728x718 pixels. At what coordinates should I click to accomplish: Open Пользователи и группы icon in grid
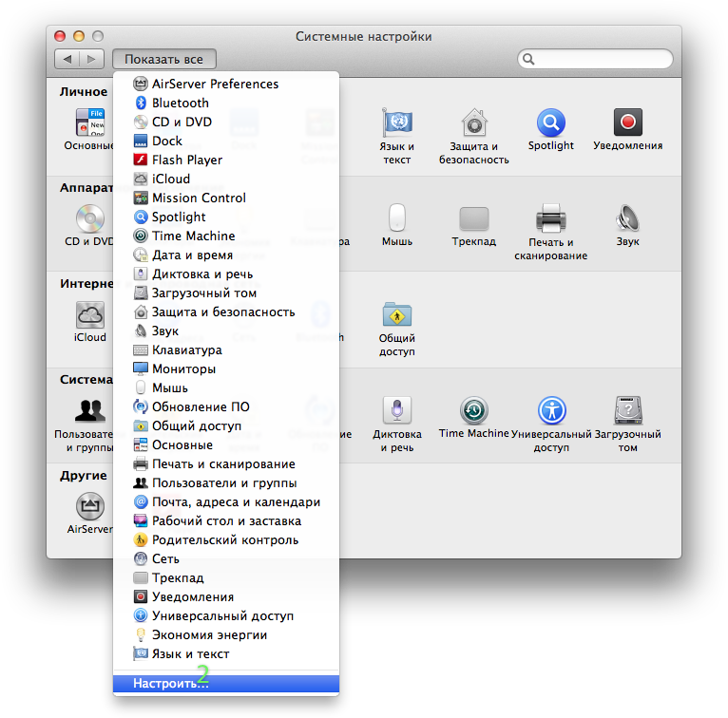pyautogui.click(x=90, y=410)
